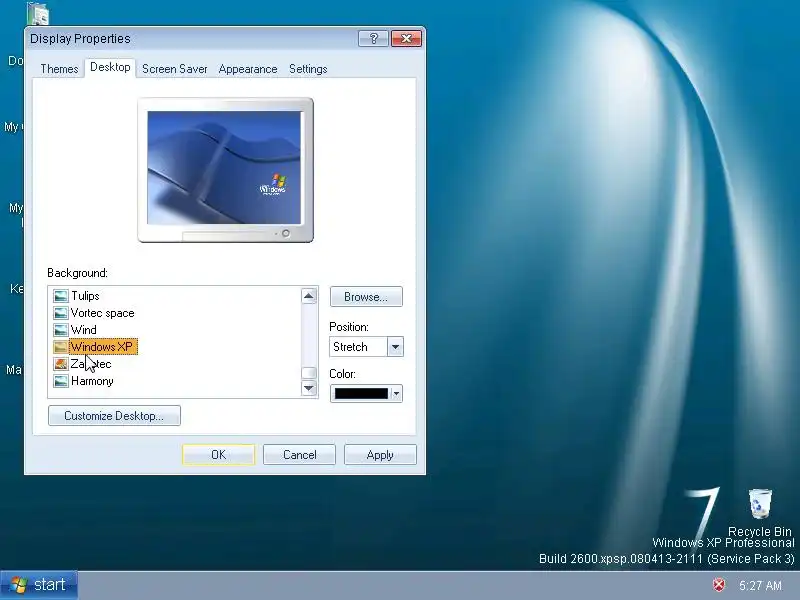Image resolution: width=800 pixels, height=600 pixels.
Task: Select Harmony background entry
Action: [x=92, y=381]
